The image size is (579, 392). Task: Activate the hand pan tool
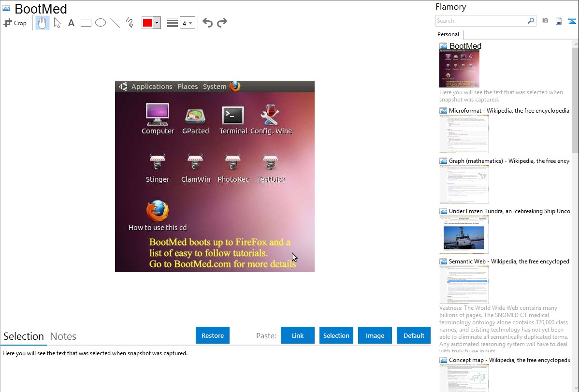click(x=43, y=23)
